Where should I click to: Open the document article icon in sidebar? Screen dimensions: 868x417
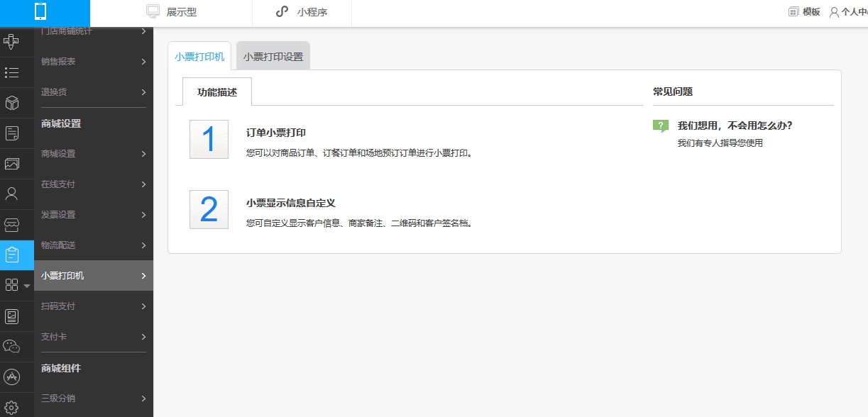click(11, 133)
